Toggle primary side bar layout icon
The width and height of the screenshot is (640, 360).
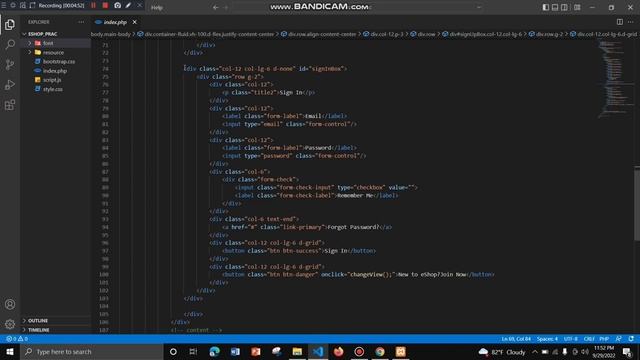click(546, 7)
